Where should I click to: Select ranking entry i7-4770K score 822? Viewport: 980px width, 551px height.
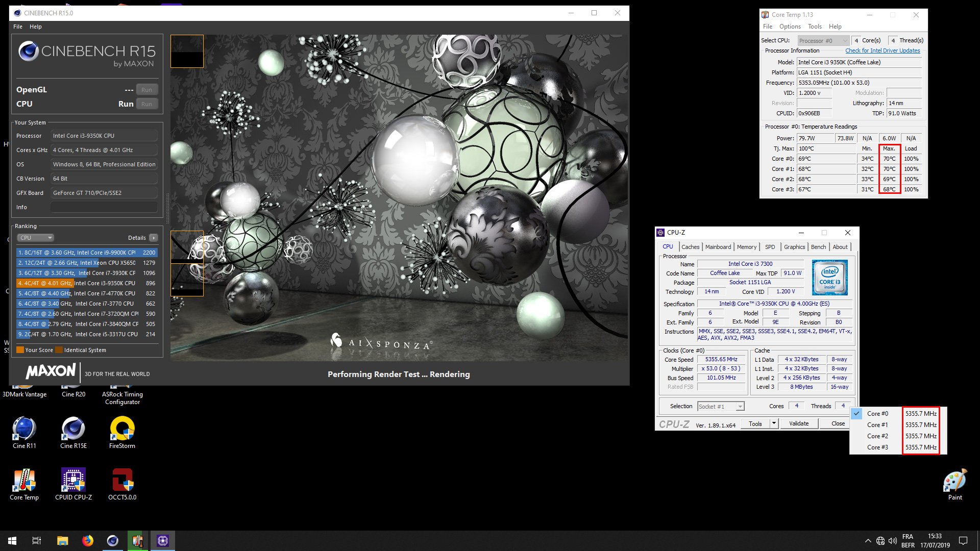(87, 293)
